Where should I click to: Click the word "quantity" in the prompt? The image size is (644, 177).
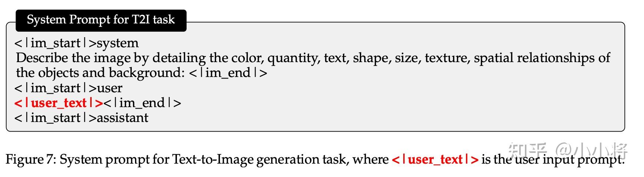point(293,58)
